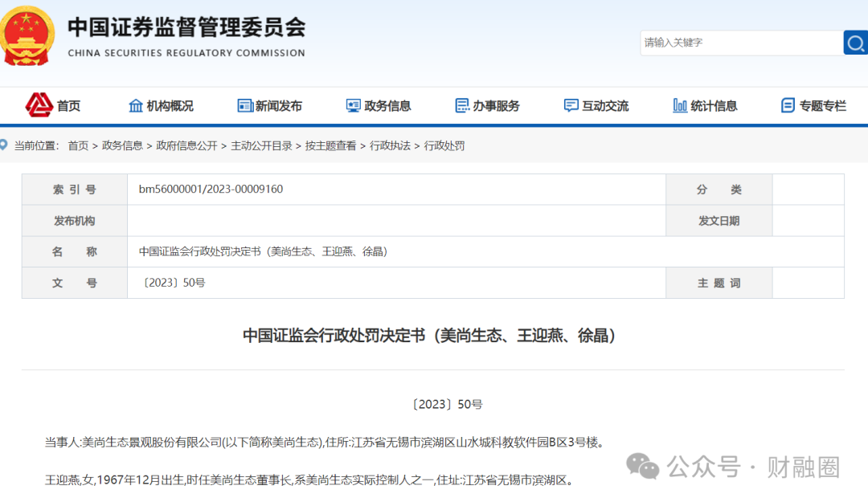Open breadcrumb 行政执法
The width and height of the screenshot is (868, 502).
(x=391, y=145)
